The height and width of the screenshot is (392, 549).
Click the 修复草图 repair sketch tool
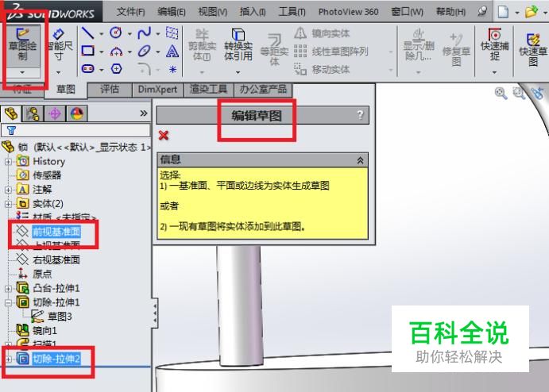[456, 50]
